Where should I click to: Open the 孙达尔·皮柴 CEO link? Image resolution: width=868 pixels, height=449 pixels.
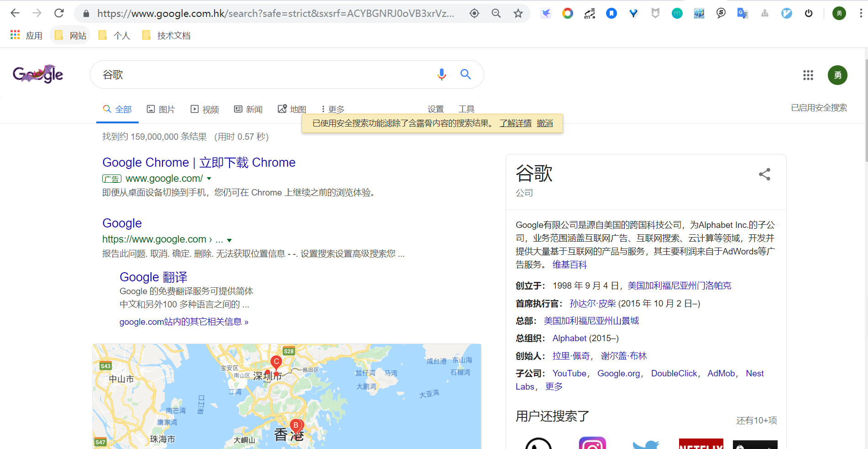tap(593, 303)
